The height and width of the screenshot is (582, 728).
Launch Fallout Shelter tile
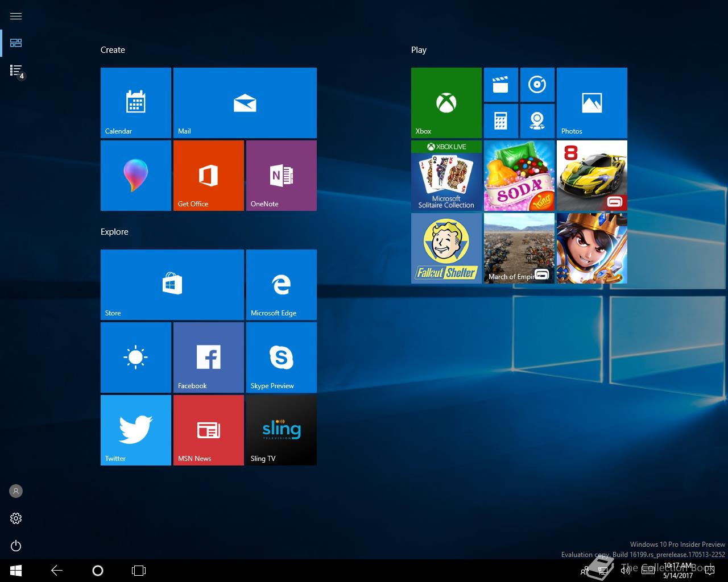coord(446,248)
